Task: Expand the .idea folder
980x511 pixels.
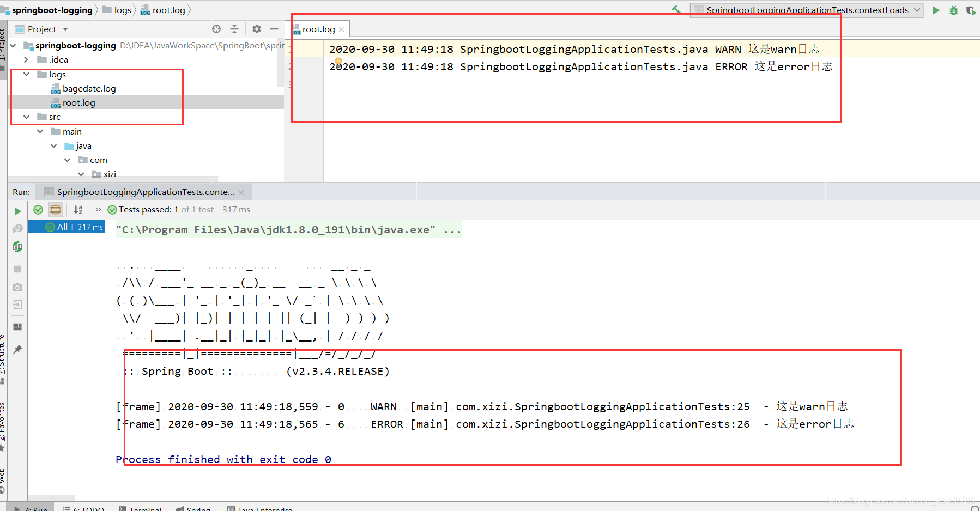Action: pos(26,60)
